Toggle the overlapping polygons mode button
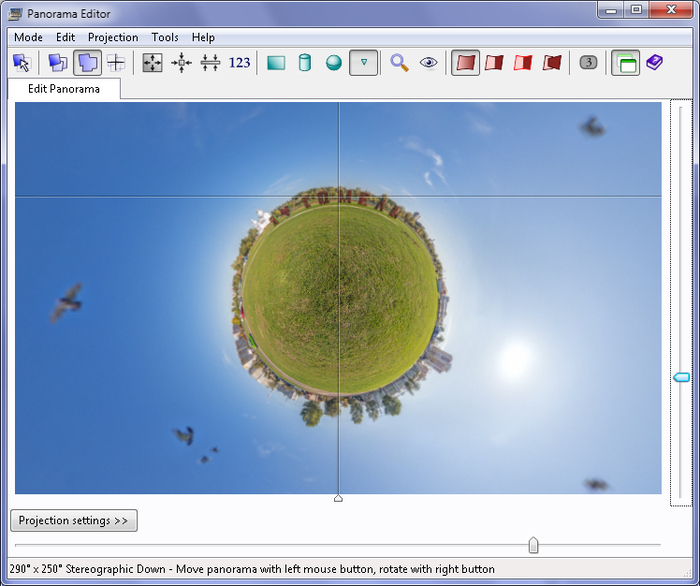The height and width of the screenshot is (586, 700). [87, 63]
